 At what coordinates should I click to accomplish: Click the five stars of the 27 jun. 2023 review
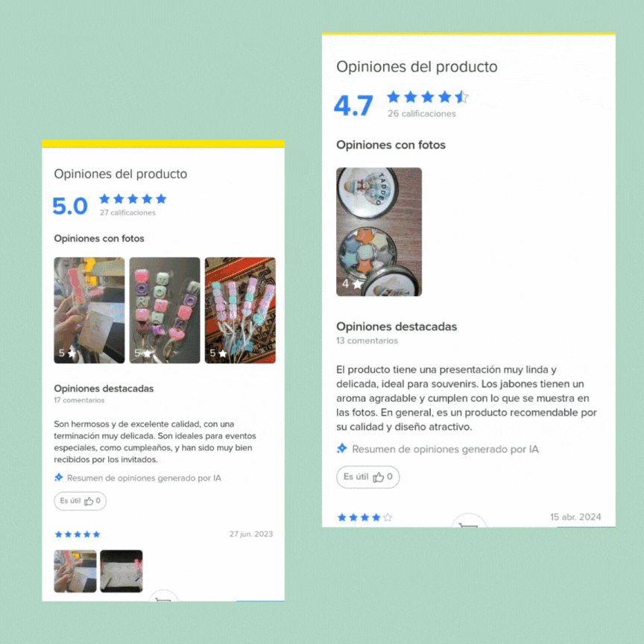78,534
